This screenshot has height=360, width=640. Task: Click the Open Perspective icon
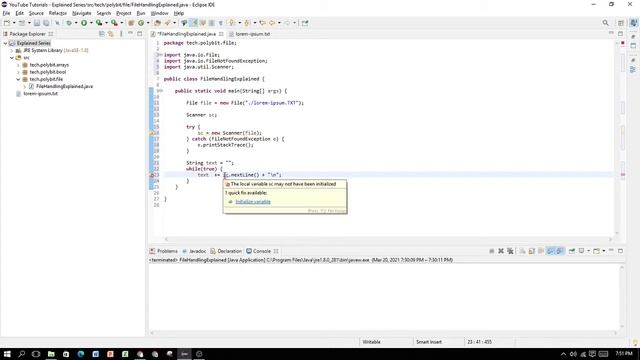coord(621,23)
